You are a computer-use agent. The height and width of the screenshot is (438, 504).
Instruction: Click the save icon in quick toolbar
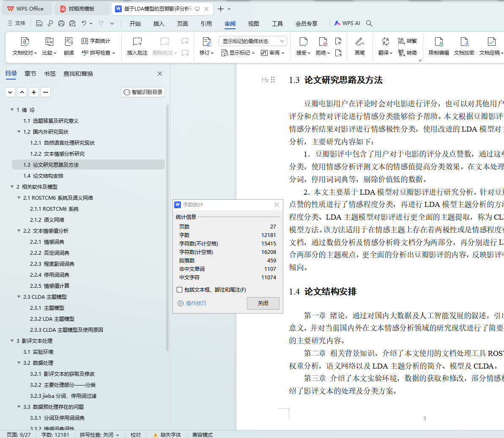click(x=39, y=23)
